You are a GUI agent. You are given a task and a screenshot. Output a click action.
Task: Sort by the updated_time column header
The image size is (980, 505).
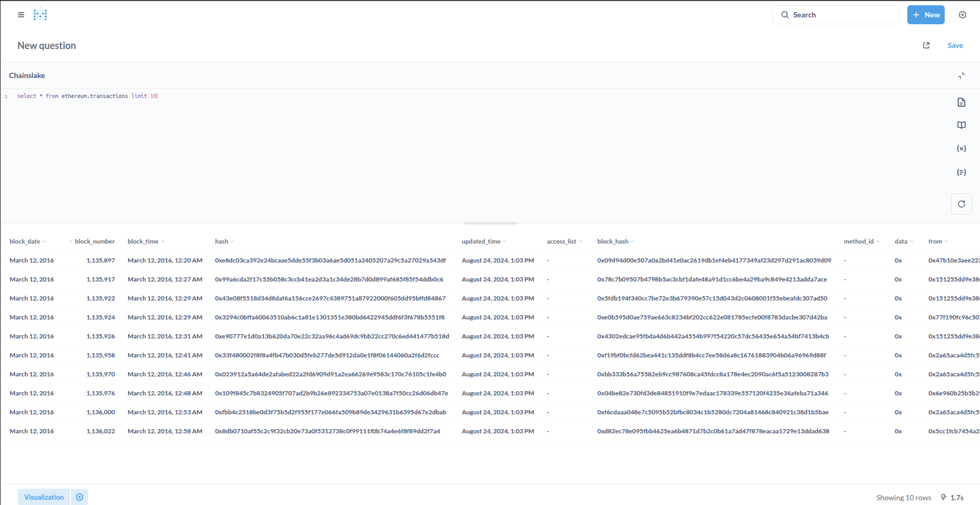481,241
